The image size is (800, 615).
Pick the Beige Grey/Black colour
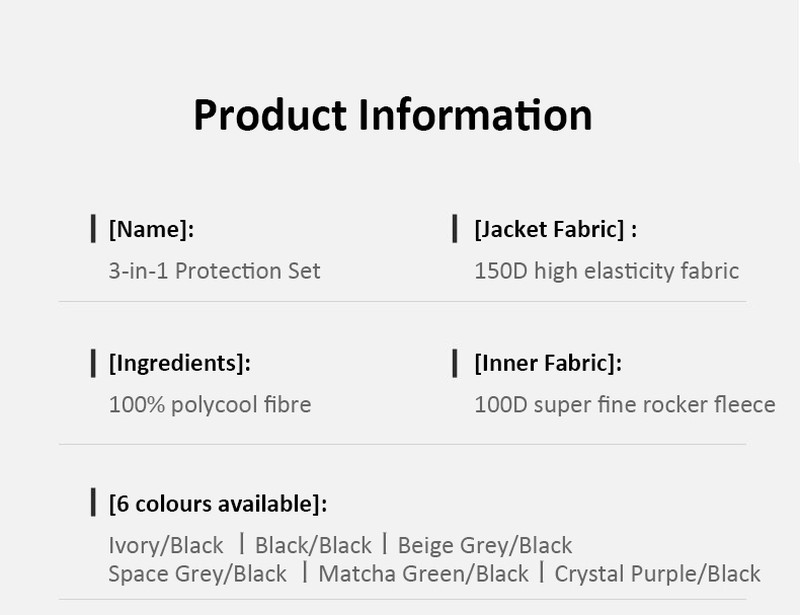click(485, 545)
